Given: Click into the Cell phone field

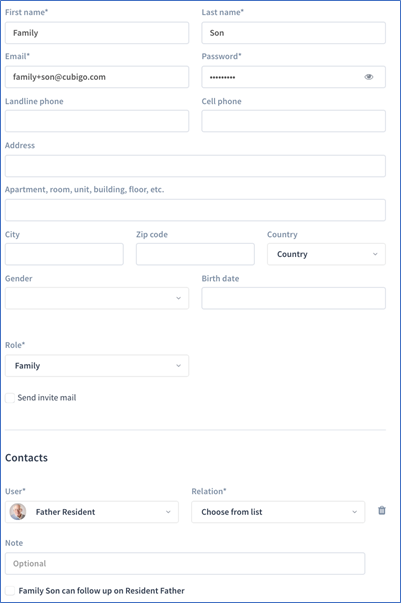Looking at the screenshot, I should click(x=293, y=121).
